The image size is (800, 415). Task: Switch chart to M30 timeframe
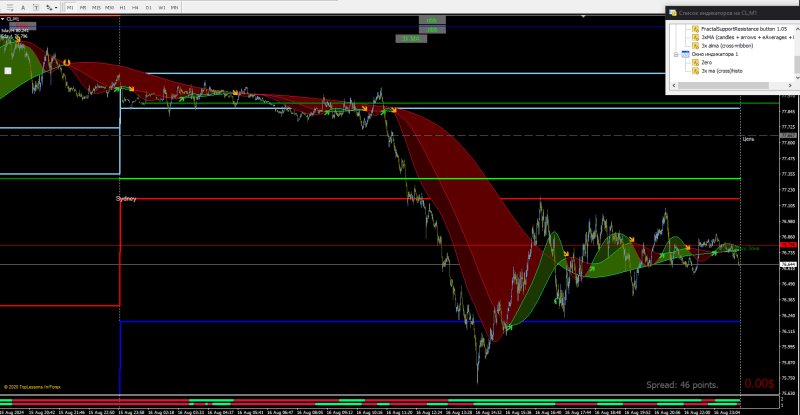coord(109,8)
